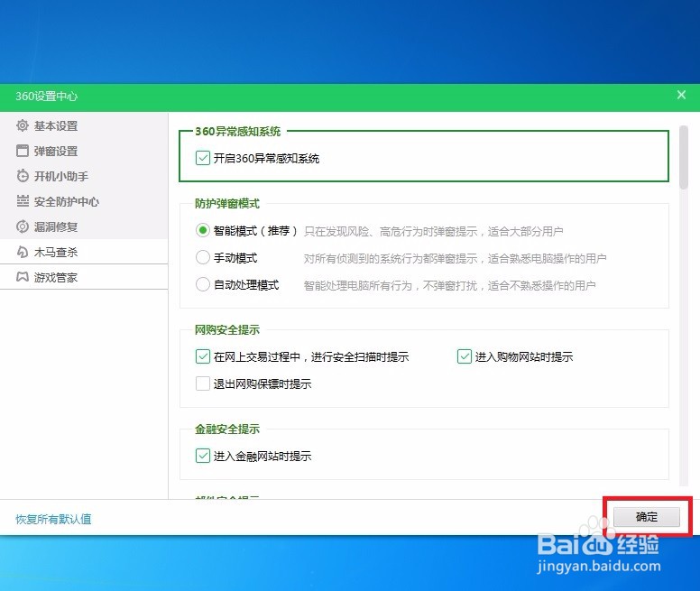Click the 确定 button
Screen dimensions: 700x591
tap(647, 517)
